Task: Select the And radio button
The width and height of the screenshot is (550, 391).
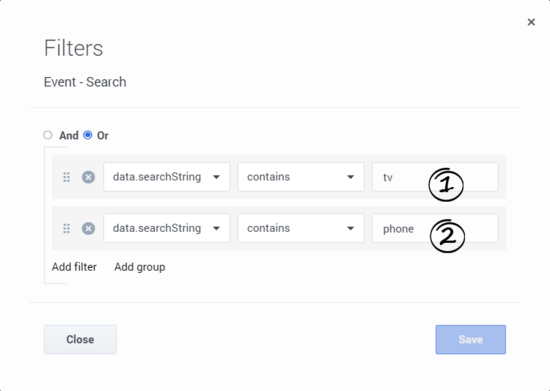Action: (x=48, y=135)
